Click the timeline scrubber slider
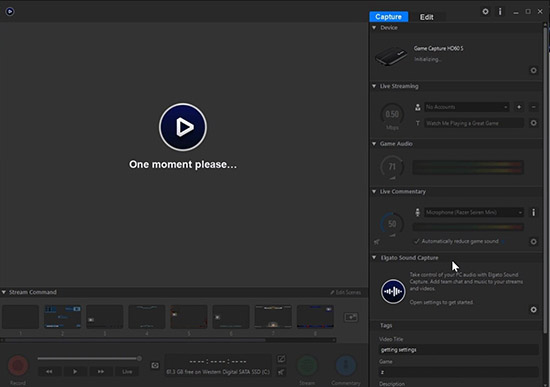 89,358
